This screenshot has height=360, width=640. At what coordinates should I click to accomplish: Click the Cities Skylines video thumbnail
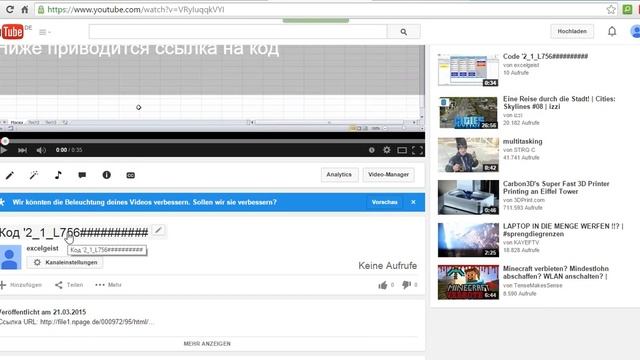coord(468,113)
